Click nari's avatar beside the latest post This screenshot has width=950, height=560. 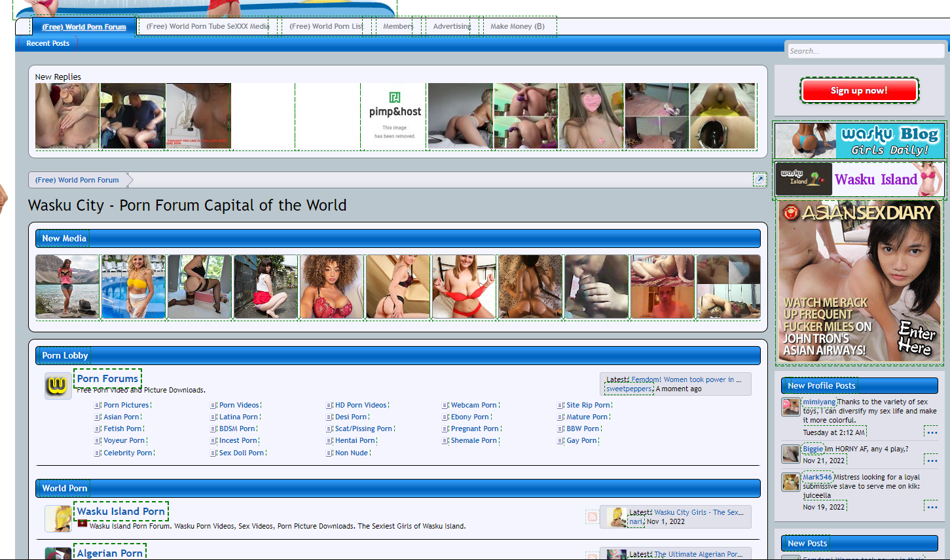tap(616, 517)
